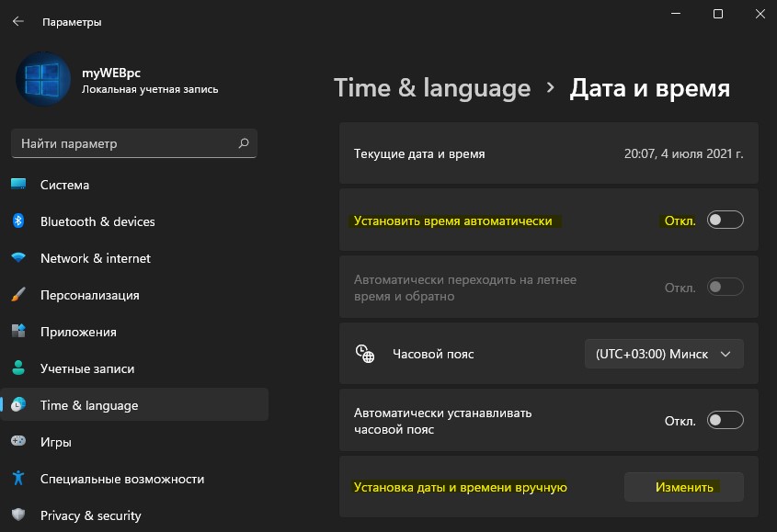Open Учетные записи category
This screenshot has width=777, height=532.
coord(134,368)
